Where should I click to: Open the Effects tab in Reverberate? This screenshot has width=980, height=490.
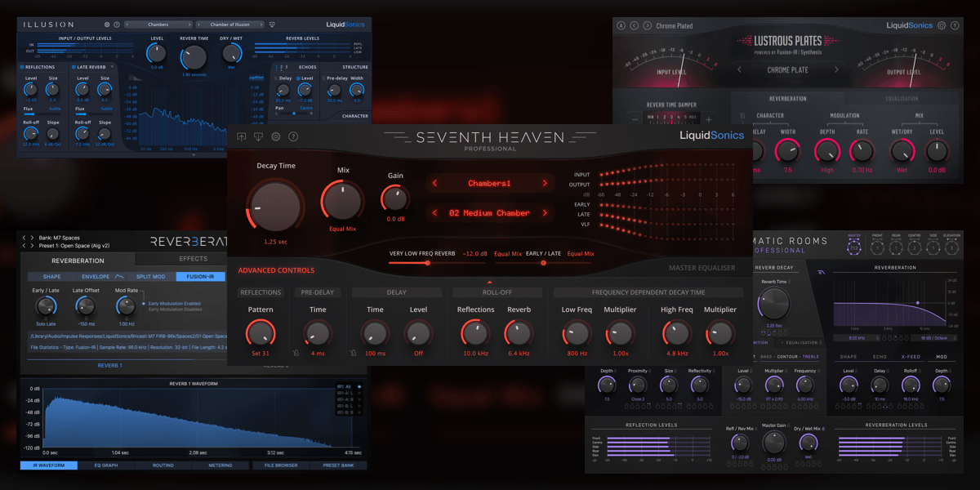click(194, 260)
